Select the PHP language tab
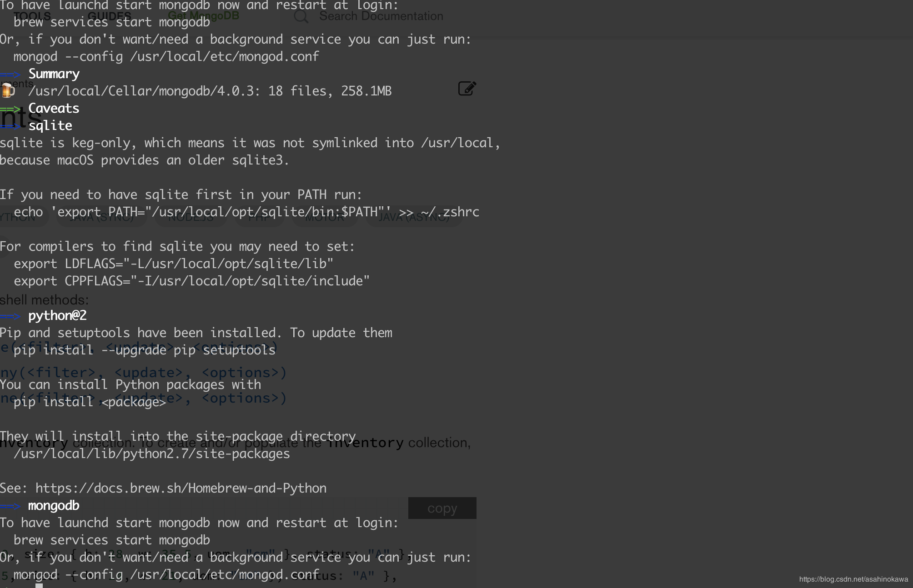913x588 pixels. (x=259, y=217)
